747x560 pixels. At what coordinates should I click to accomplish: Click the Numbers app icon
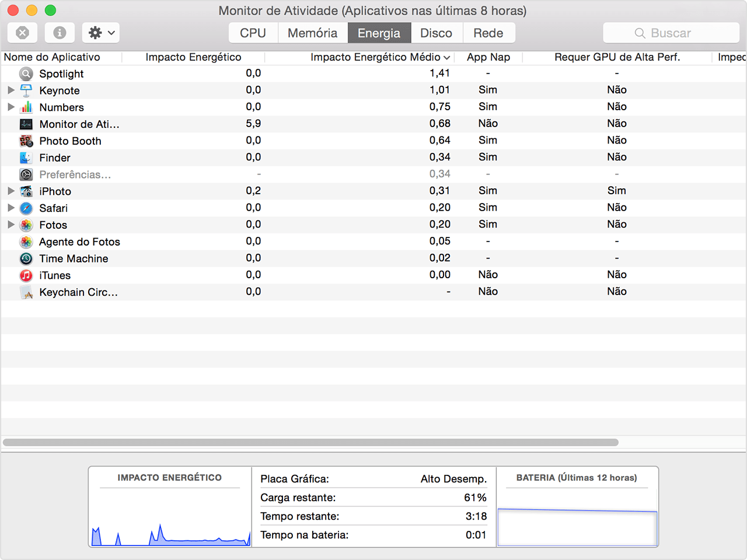pos(26,107)
